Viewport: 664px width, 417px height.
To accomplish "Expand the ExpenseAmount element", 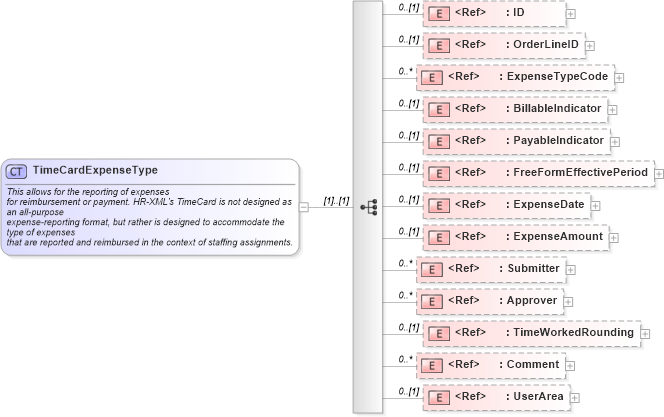I will point(614,238).
